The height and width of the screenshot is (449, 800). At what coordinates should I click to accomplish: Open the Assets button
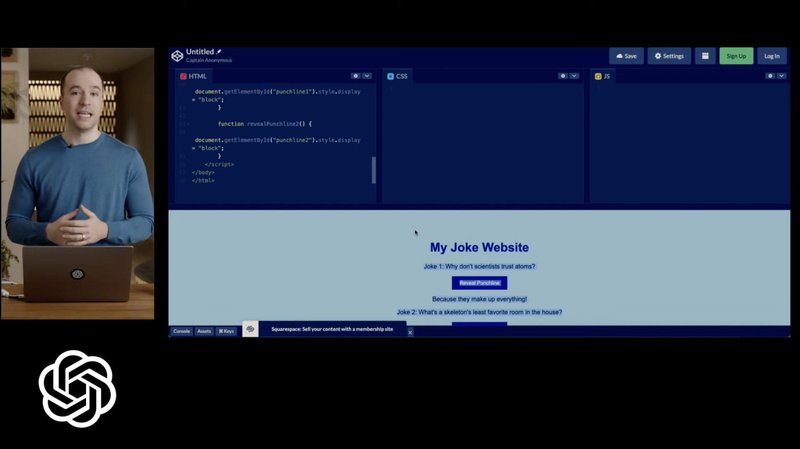pos(204,331)
